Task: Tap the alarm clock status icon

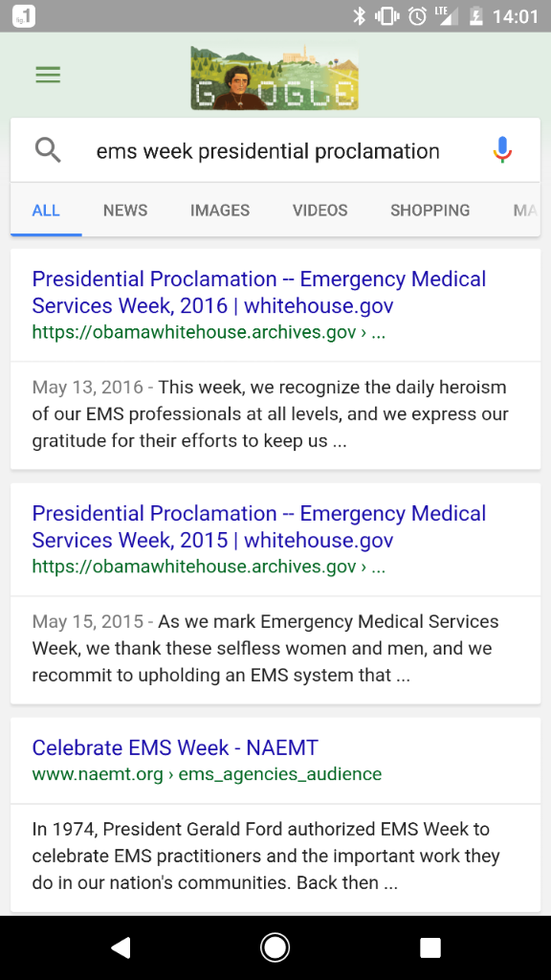Action: click(x=417, y=16)
